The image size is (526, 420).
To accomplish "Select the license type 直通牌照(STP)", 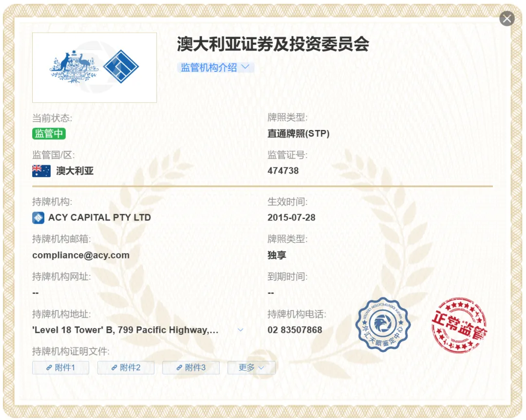I will [298, 134].
